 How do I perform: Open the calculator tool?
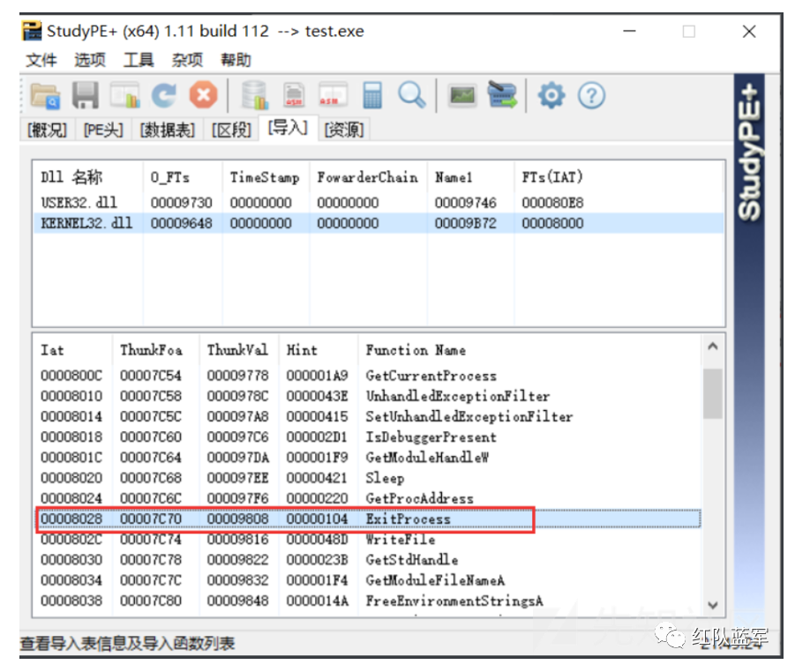(x=372, y=95)
